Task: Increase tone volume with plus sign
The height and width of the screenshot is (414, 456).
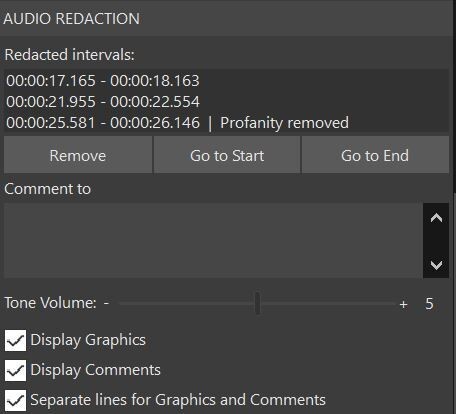Action: (403, 304)
